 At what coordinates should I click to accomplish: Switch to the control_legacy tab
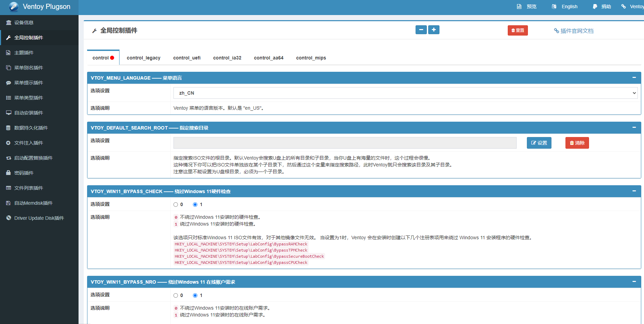pos(143,58)
